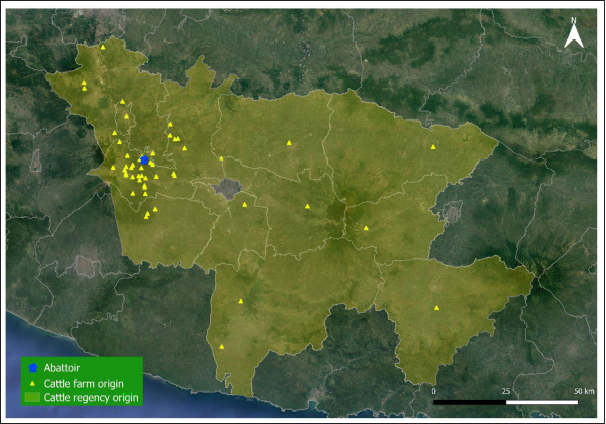Viewport: 606px width, 424px height.
Task: Click the yellow triangle symbol in the legend
Action: pyautogui.click(x=33, y=382)
